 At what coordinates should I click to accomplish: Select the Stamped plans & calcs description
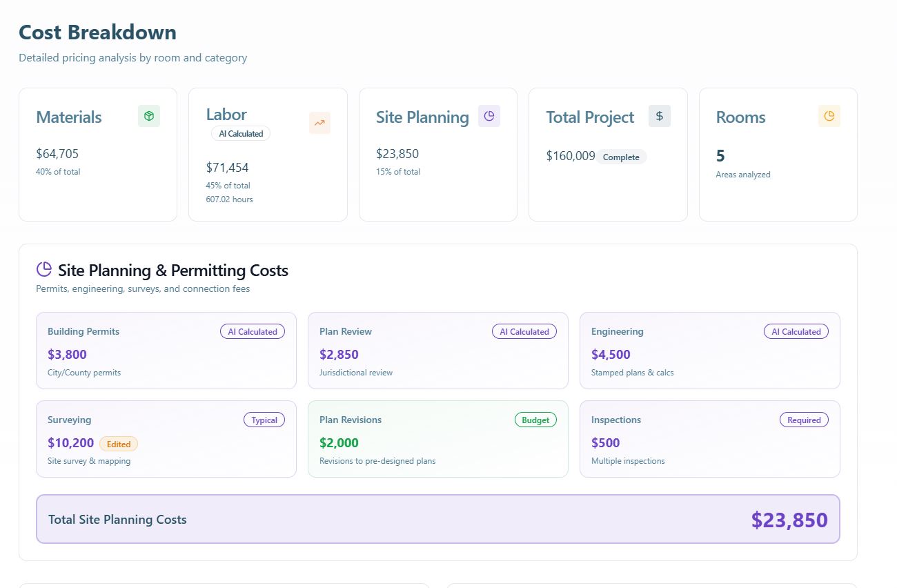point(633,373)
